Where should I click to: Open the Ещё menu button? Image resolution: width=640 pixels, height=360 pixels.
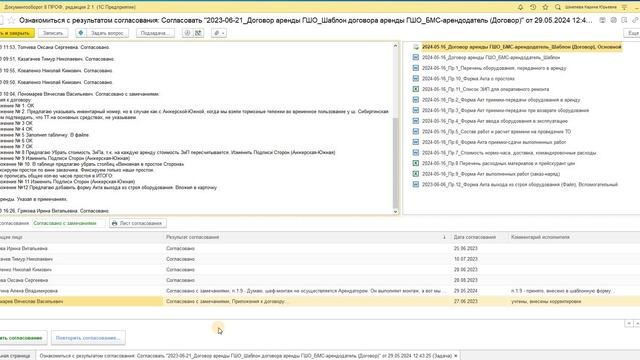(x=632, y=33)
